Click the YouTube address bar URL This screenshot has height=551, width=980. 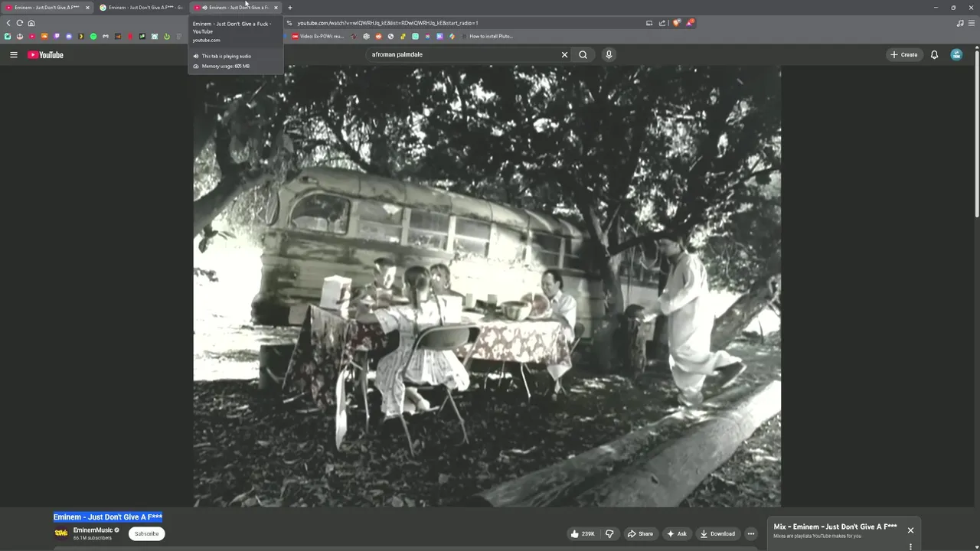(387, 23)
